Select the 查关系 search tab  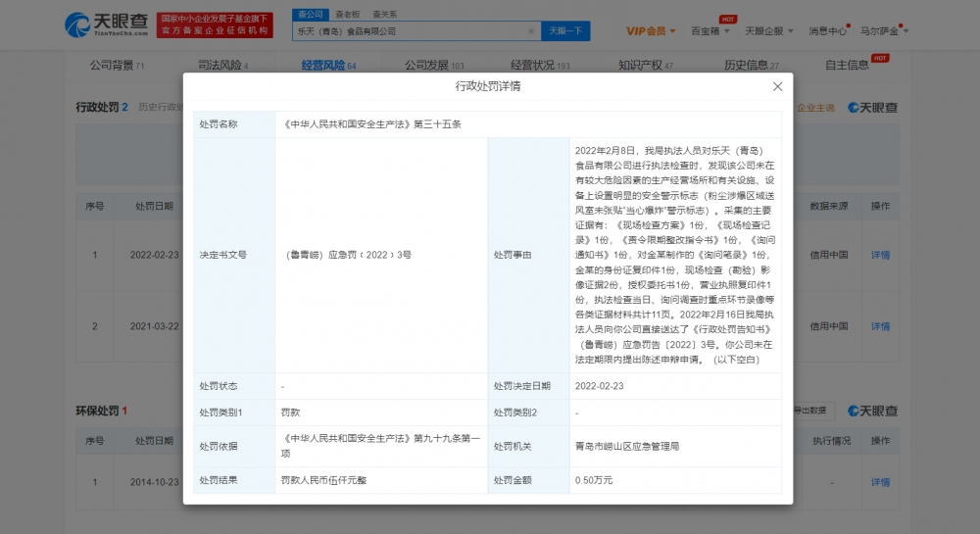click(x=384, y=14)
